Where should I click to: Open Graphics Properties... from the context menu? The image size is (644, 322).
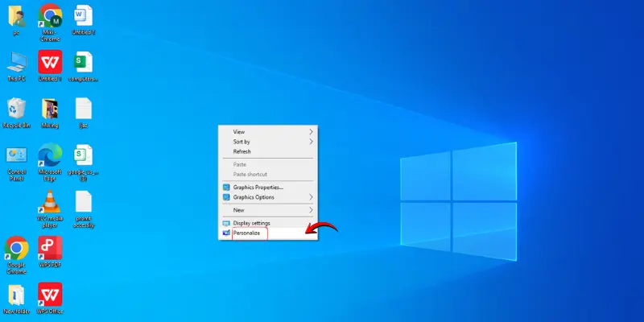pyautogui.click(x=268, y=188)
